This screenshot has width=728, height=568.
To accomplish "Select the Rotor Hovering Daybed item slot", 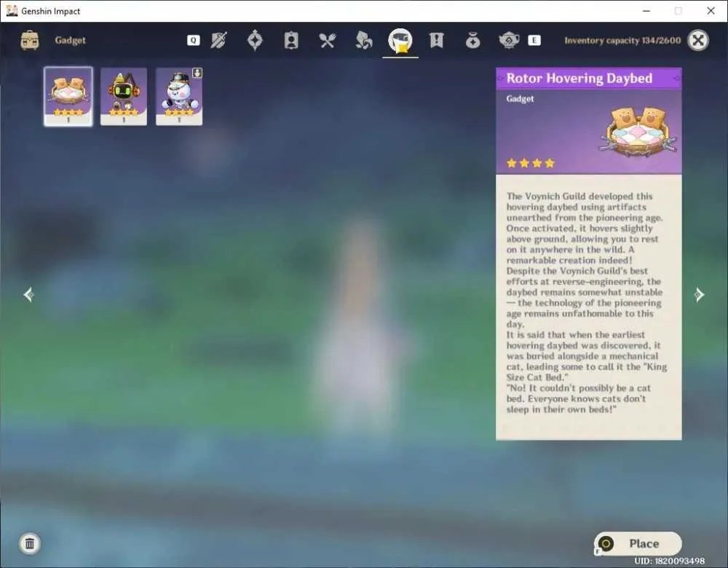I will (68, 97).
